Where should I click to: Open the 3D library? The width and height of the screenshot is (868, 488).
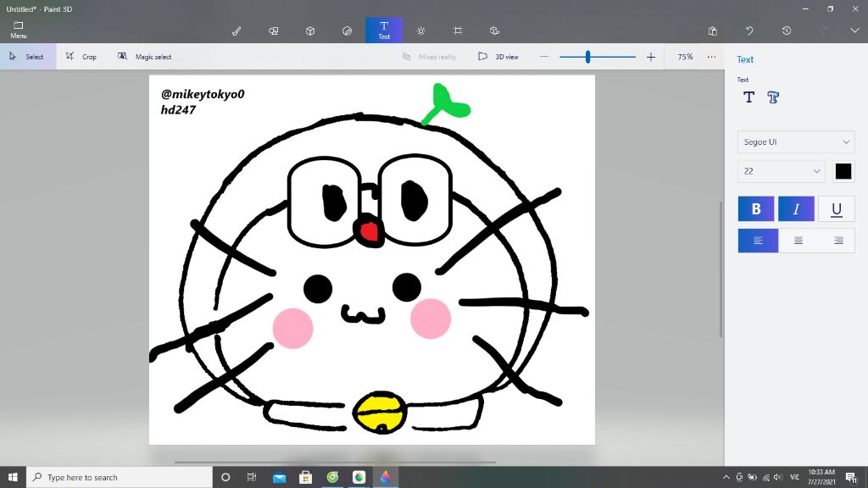pos(495,30)
